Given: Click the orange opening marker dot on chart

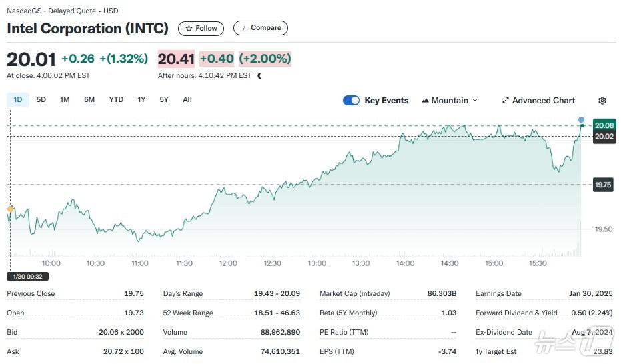Looking at the screenshot, I should click(10, 209).
